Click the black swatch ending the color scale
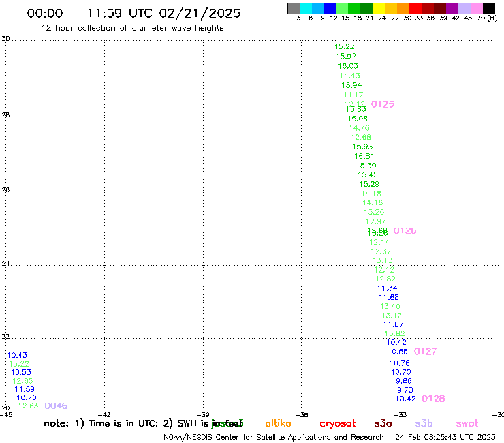Viewport: 504px width, 443px height. pos(488,8)
